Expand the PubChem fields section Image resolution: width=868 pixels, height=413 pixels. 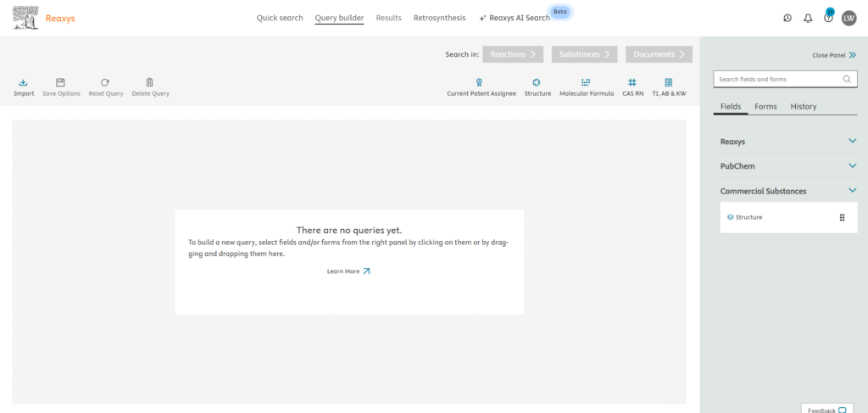[853, 166]
